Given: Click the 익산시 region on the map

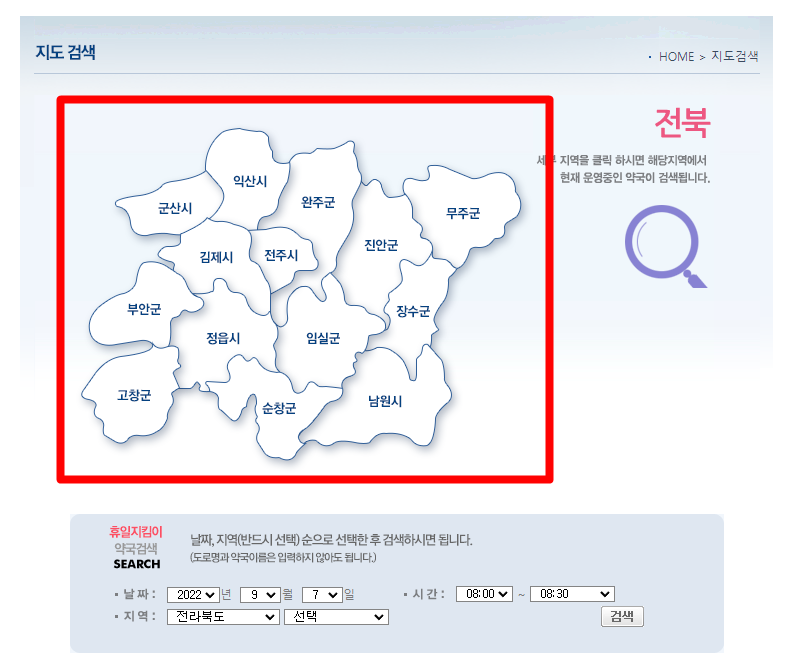Looking at the screenshot, I should click(x=249, y=180).
